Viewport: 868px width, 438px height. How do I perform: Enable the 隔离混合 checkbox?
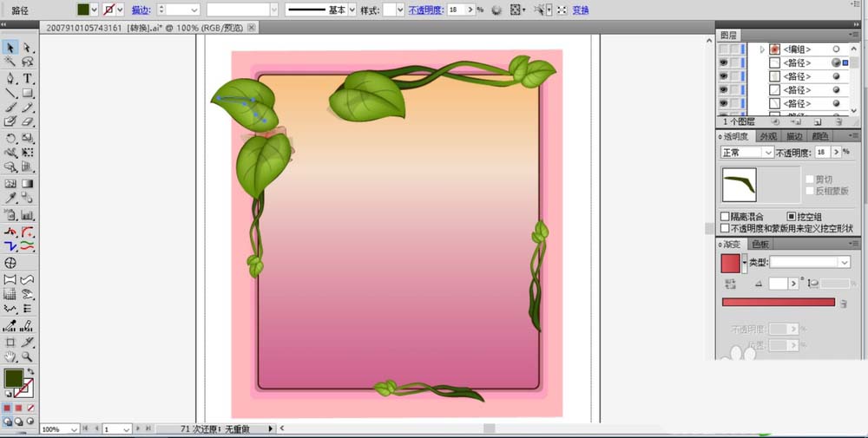tap(725, 217)
